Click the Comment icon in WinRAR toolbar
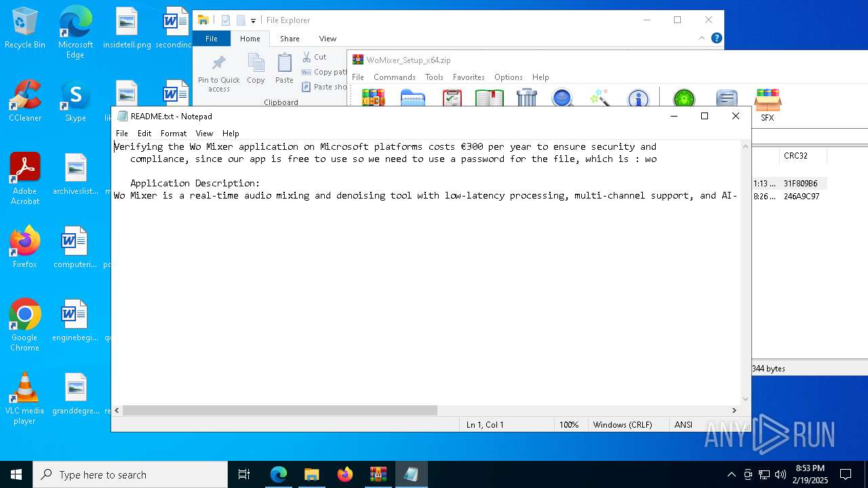The width and height of the screenshot is (868, 488). click(726, 98)
